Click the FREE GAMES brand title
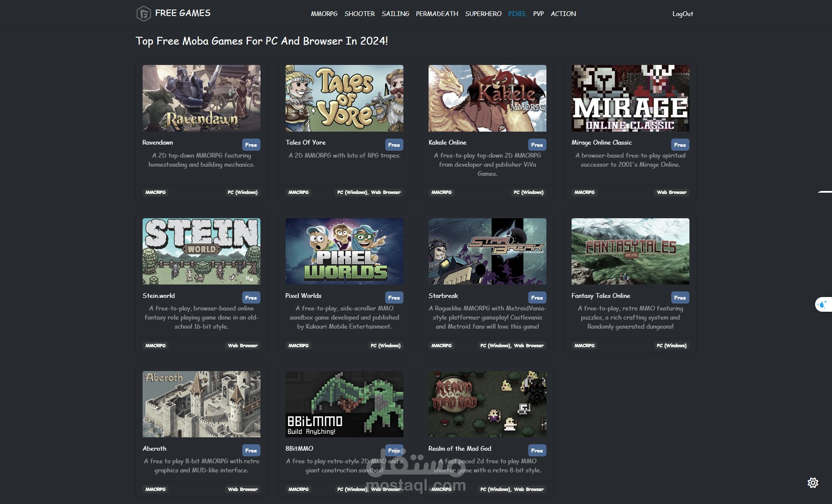 (x=183, y=13)
